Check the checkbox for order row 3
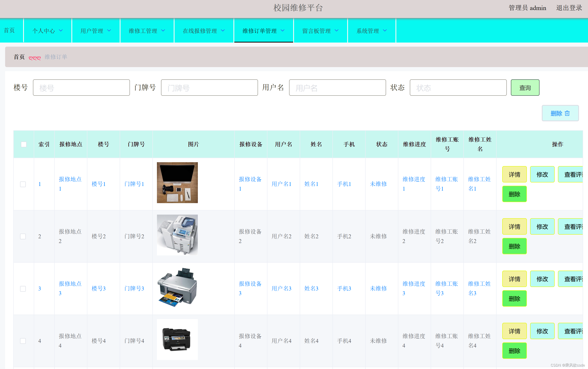The width and height of the screenshot is (588, 369). pyautogui.click(x=23, y=288)
